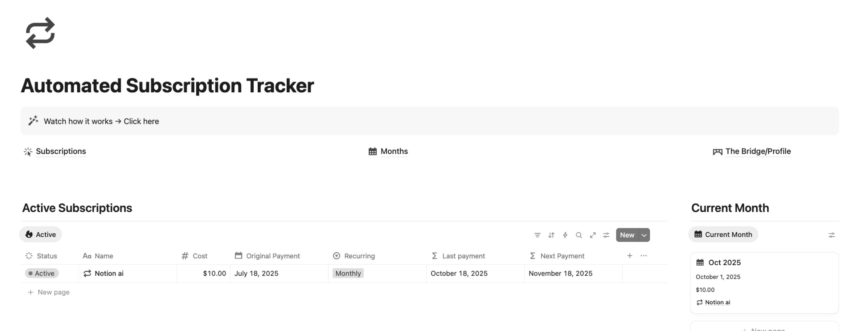Open Current Month view options sliders icon
This screenshot has height=331, width=868.
(832, 235)
